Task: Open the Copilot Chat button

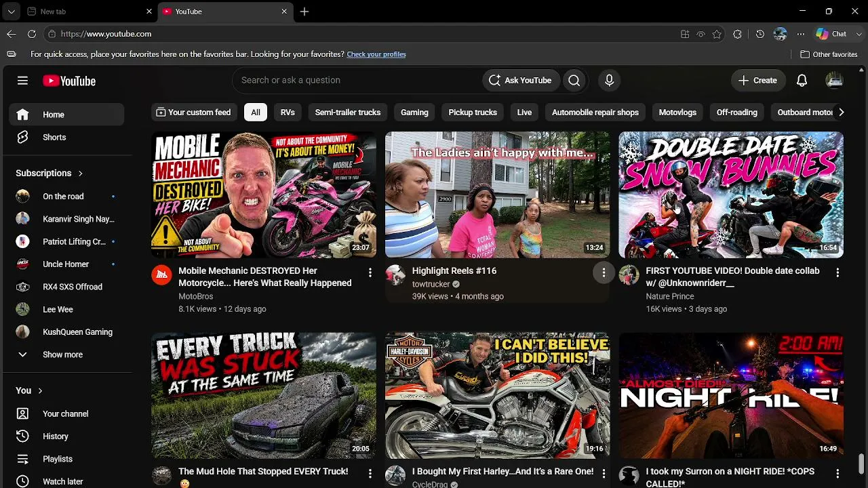Action: point(832,34)
